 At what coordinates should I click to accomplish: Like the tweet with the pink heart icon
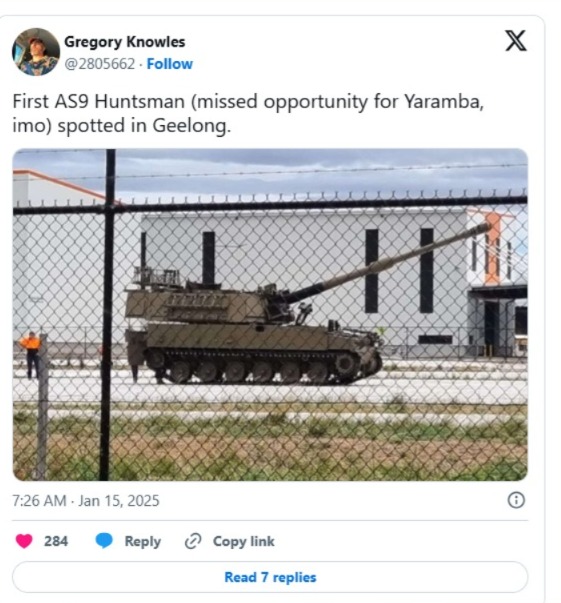[x=24, y=541]
